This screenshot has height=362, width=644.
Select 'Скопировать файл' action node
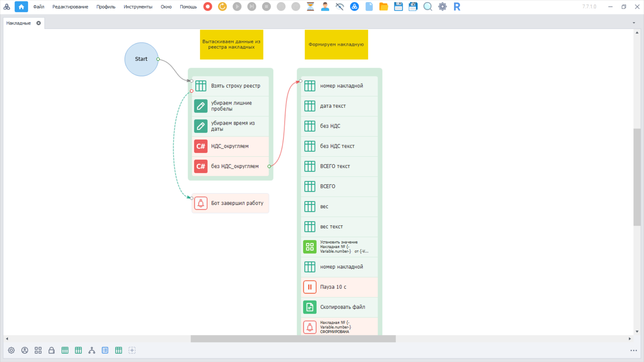339,307
